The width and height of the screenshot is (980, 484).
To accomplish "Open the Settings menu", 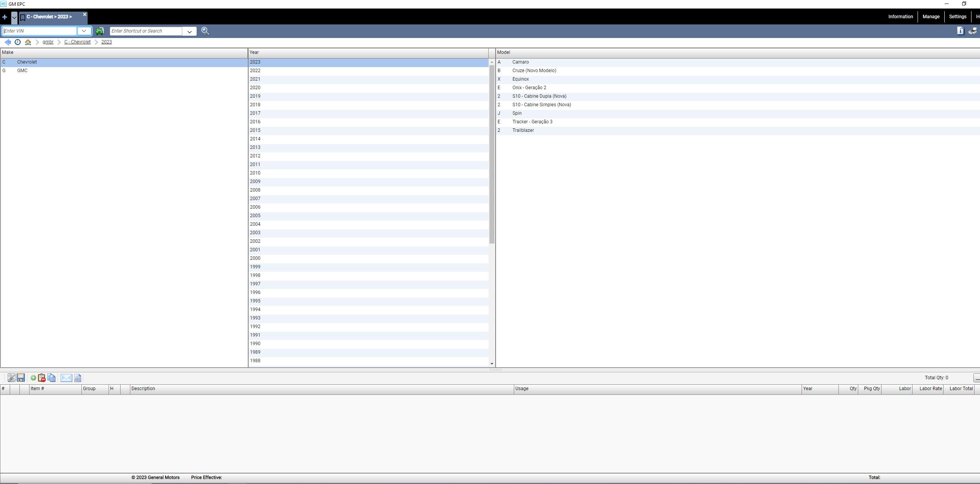I will click(x=957, y=17).
